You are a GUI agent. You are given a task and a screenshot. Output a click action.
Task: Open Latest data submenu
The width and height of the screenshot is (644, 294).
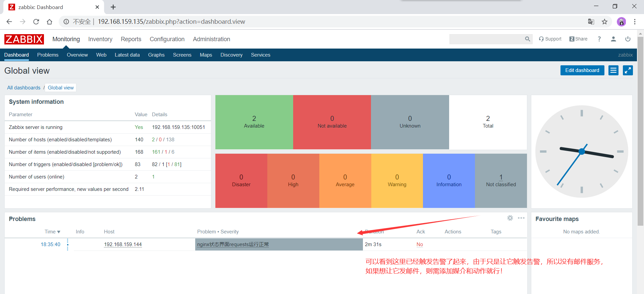(x=127, y=55)
